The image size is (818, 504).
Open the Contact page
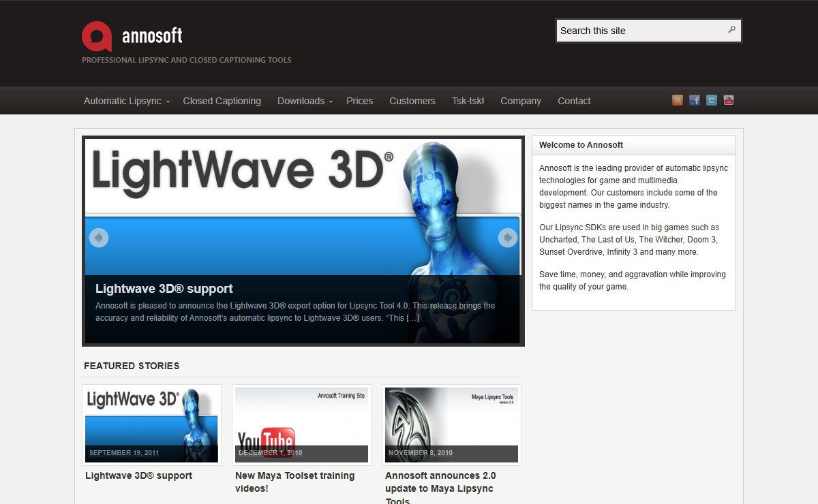coord(574,101)
